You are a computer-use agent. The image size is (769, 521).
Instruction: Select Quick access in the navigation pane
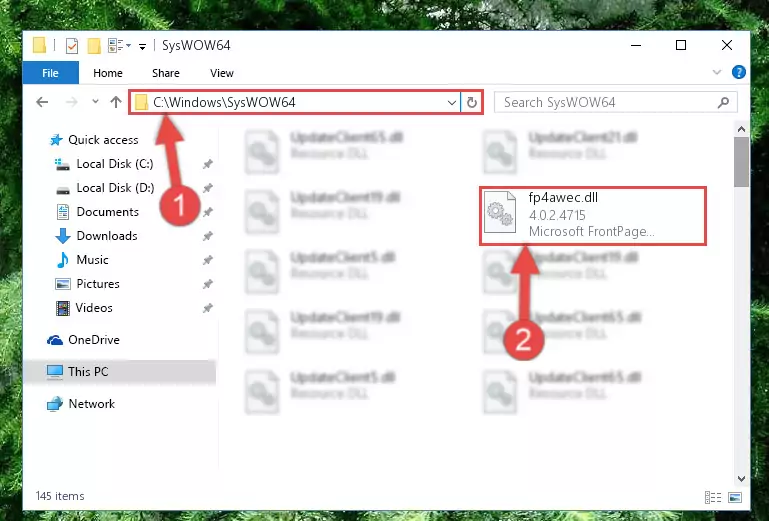click(94, 140)
